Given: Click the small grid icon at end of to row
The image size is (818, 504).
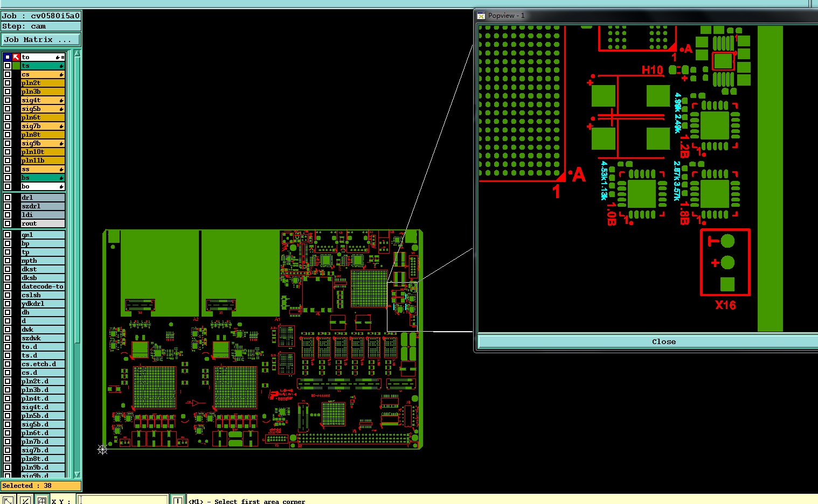Looking at the screenshot, I should (x=63, y=57).
